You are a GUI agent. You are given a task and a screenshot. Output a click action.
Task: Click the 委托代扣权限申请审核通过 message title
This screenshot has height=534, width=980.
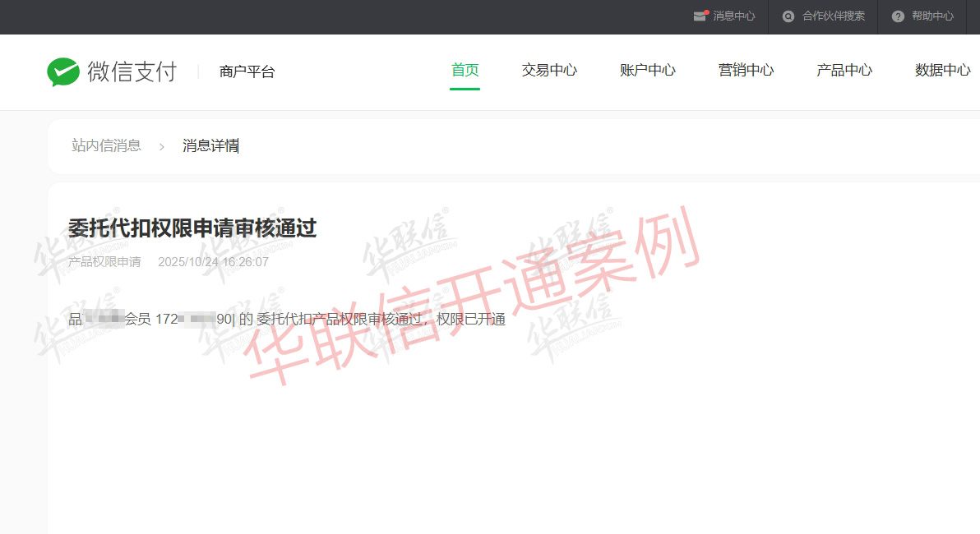click(192, 228)
